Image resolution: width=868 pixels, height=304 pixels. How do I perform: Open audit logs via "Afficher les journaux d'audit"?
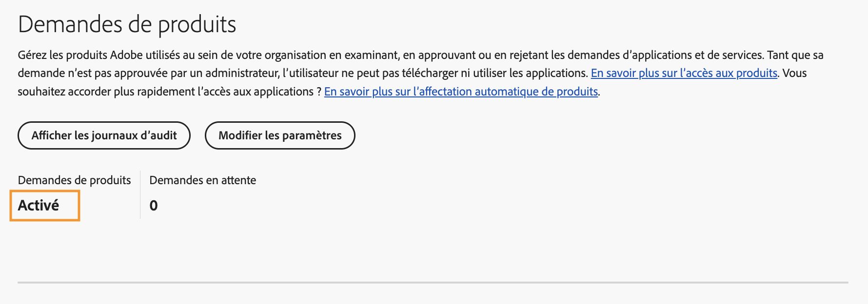click(104, 135)
